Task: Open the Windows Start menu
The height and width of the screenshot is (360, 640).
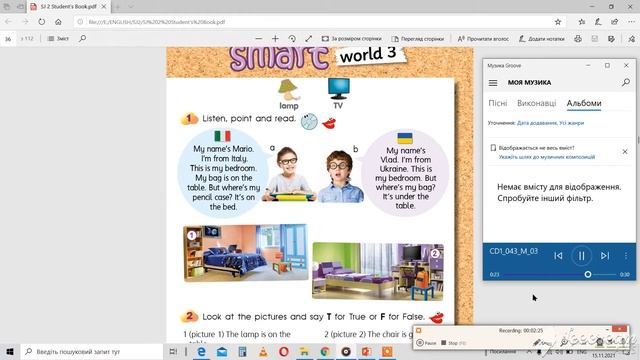Action: [10, 351]
